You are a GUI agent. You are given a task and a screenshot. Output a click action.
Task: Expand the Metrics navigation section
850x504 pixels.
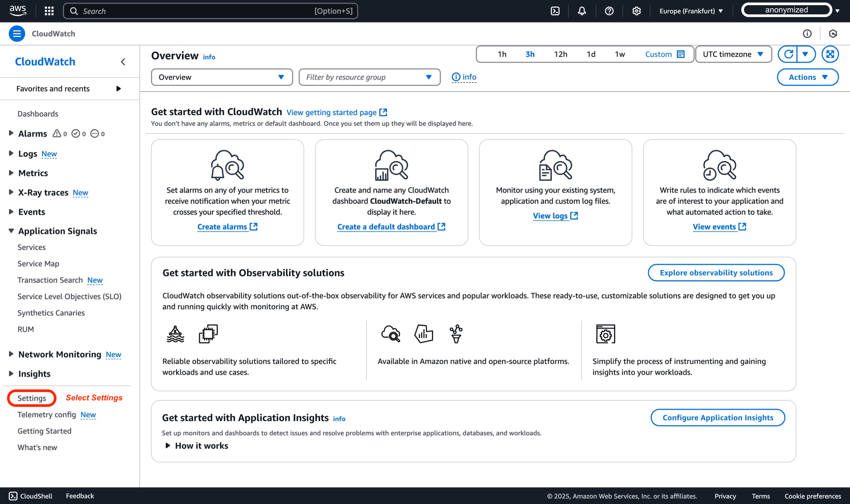click(x=11, y=173)
